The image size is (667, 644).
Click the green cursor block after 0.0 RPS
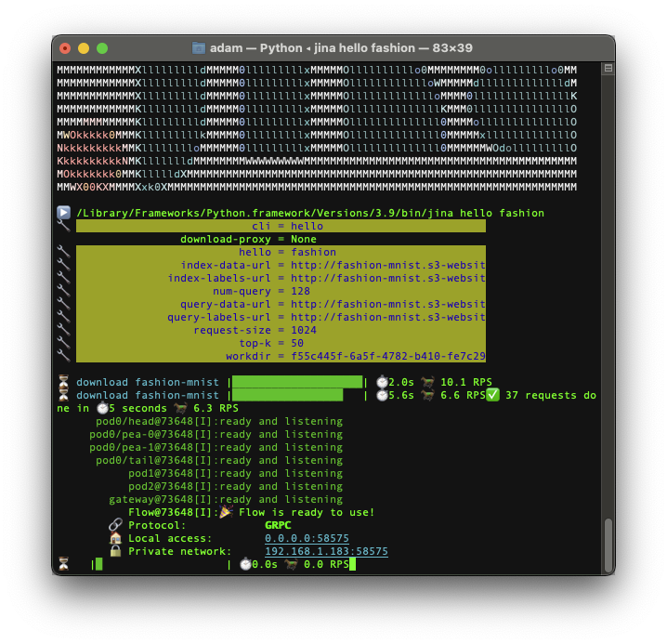click(x=352, y=564)
